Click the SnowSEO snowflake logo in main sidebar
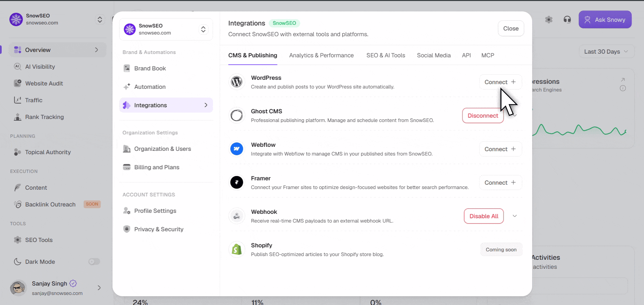The height and width of the screenshot is (305, 644). tap(16, 19)
